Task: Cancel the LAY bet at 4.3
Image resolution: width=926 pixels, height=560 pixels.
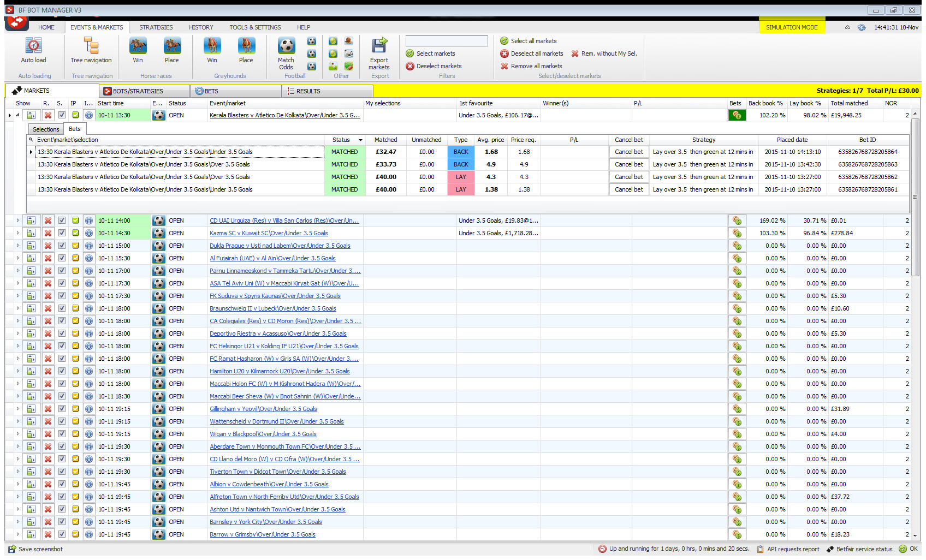Action: pos(628,177)
